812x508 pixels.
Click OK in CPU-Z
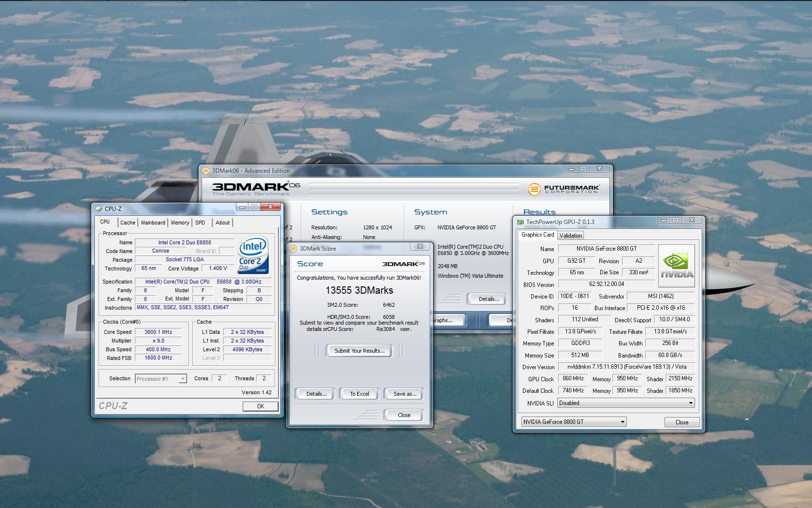coord(261,406)
